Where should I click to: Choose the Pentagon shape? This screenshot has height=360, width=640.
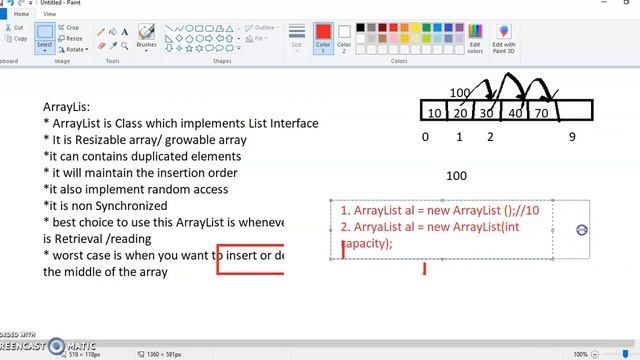coord(189,39)
